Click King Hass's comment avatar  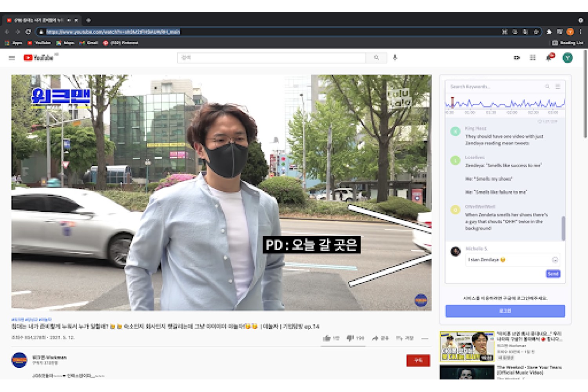455,131
